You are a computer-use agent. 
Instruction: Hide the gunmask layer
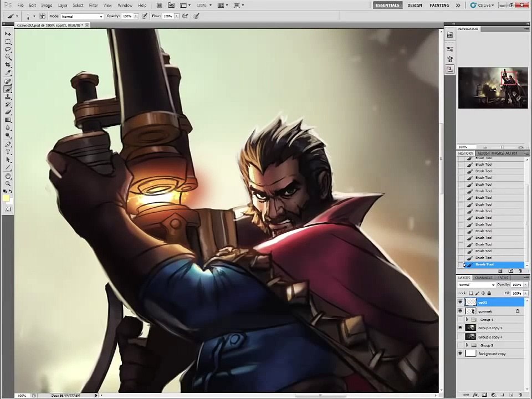pyautogui.click(x=460, y=311)
